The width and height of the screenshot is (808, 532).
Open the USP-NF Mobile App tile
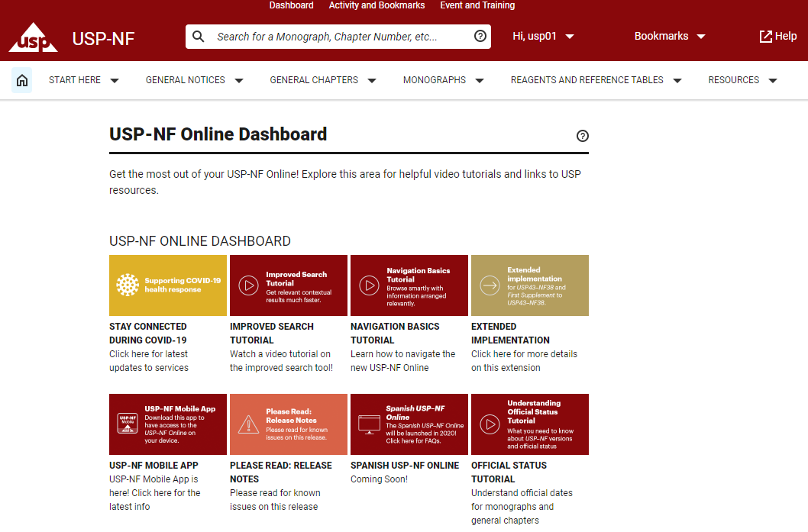click(x=168, y=424)
